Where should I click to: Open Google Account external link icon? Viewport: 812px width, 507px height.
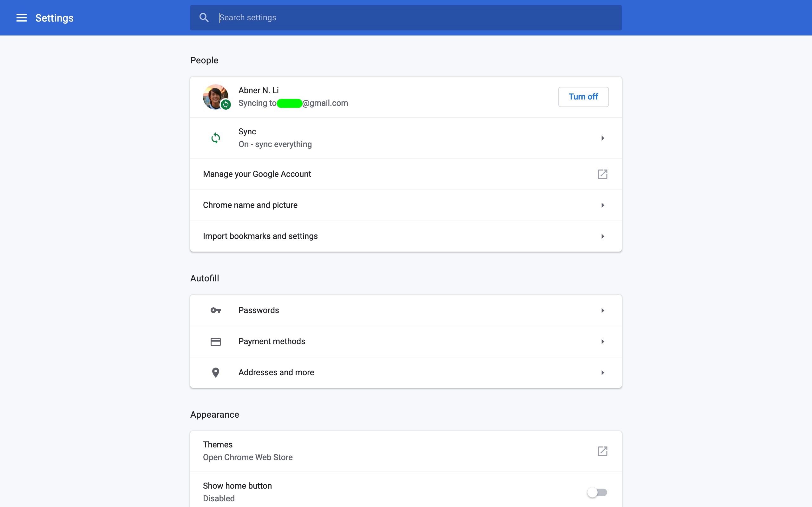(602, 174)
